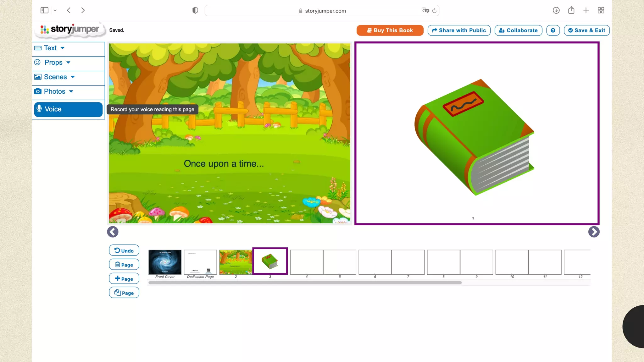Delete page with trash Page button
The width and height of the screenshot is (644, 362).
tap(124, 265)
